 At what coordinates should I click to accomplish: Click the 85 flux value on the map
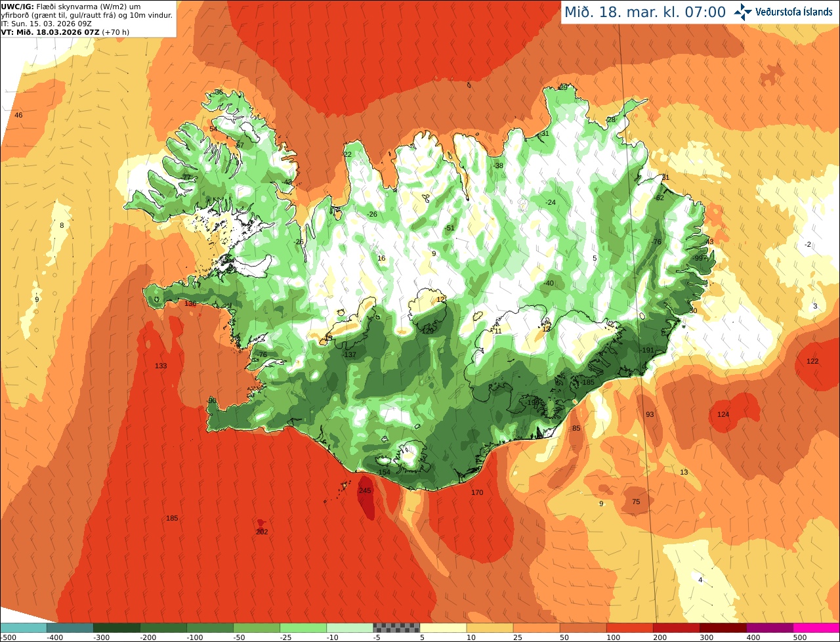[576, 428]
